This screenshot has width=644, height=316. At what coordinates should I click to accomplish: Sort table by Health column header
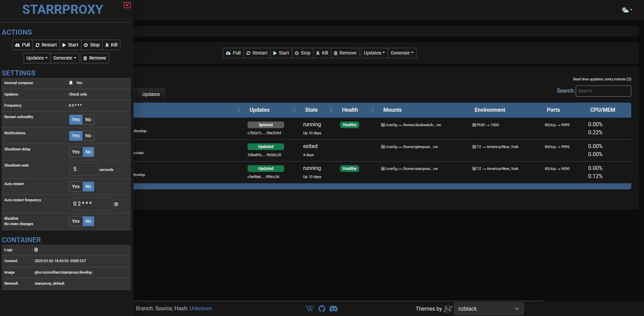click(350, 110)
